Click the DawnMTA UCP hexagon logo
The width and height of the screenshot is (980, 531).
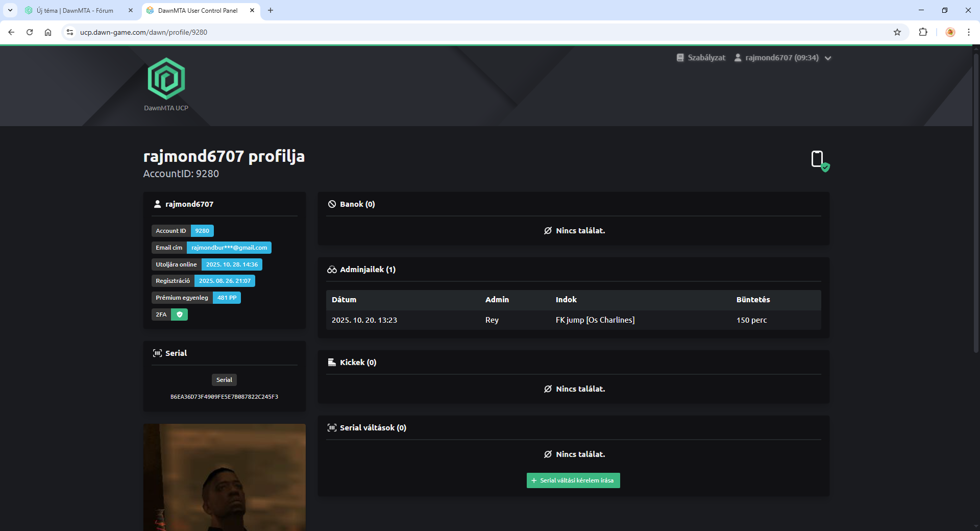click(166, 79)
